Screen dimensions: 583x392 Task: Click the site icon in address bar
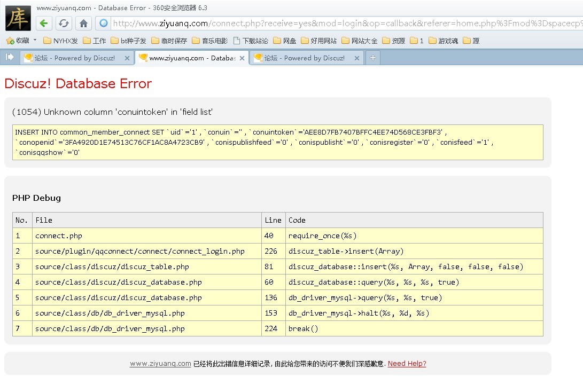pos(104,23)
